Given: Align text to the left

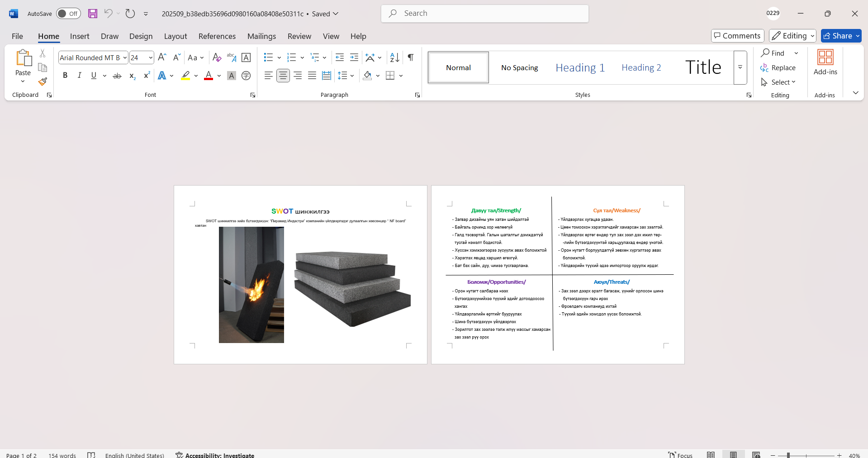Looking at the screenshot, I should point(269,76).
